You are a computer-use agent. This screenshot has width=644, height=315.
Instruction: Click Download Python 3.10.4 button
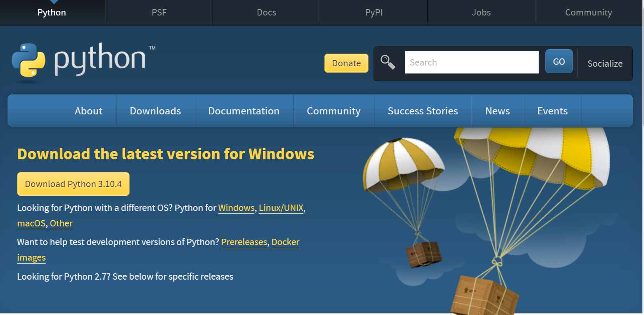(73, 184)
